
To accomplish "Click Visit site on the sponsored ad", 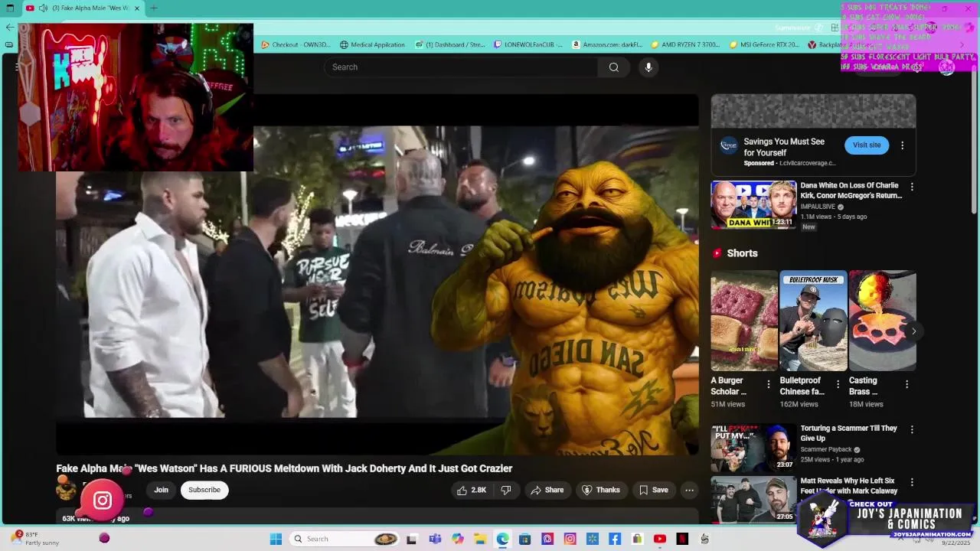I will (867, 145).
